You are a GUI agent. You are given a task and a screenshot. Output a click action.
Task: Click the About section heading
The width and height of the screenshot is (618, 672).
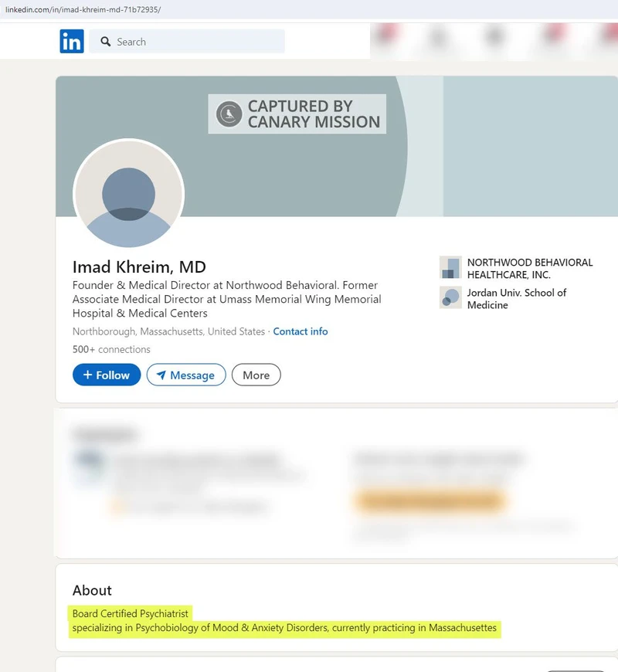point(92,590)
